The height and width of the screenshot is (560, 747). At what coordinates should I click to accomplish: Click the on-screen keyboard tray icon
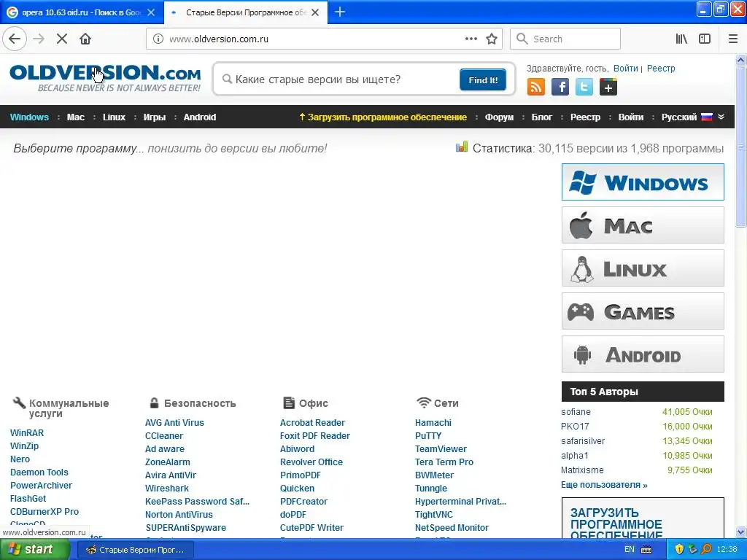(646, 550)
